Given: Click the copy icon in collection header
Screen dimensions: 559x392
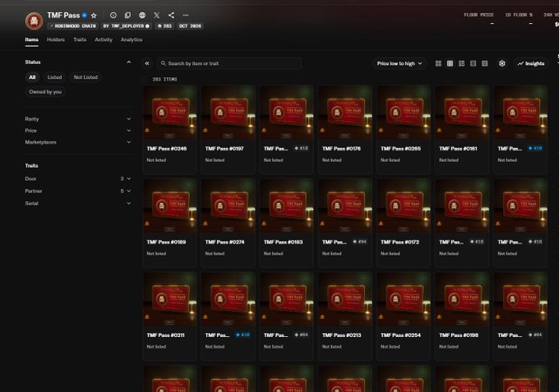Looking at the screenshot, I should click(127, 15).
